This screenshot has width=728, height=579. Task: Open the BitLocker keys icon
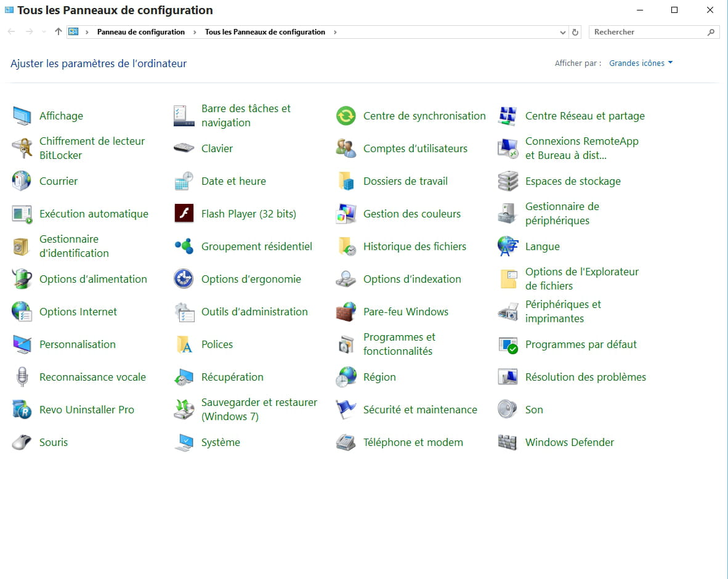22,148
